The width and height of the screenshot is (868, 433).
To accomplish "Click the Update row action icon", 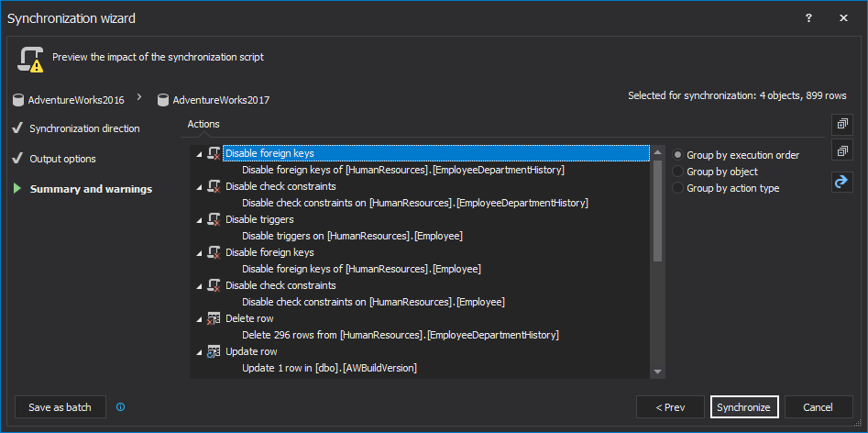I will [214, 351].
